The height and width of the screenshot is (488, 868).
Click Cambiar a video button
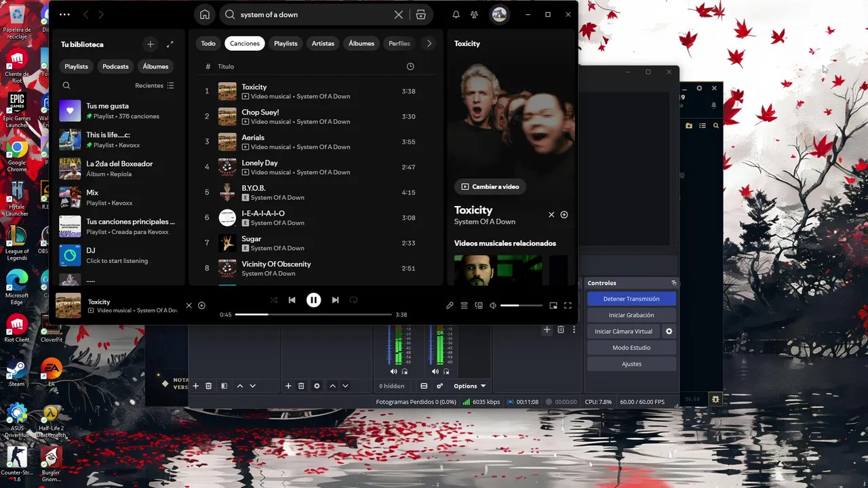coord(490,186)
